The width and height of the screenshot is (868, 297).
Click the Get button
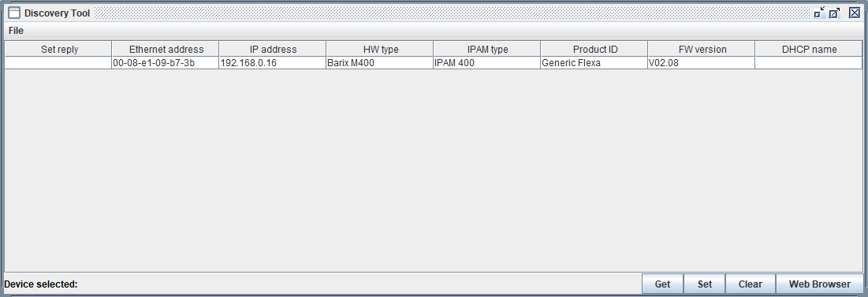point(662,284)
